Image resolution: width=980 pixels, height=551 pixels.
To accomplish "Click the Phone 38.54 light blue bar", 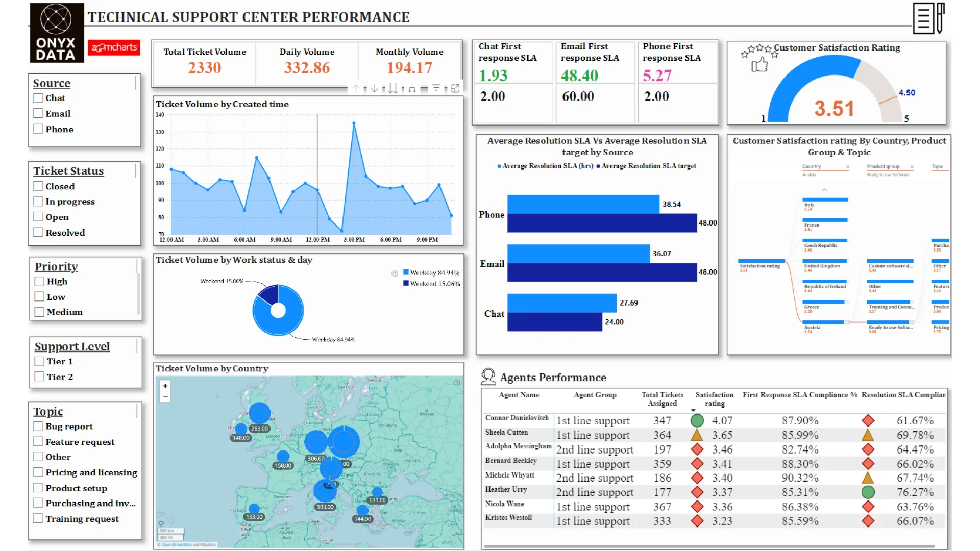I will (x=583, y=204).
